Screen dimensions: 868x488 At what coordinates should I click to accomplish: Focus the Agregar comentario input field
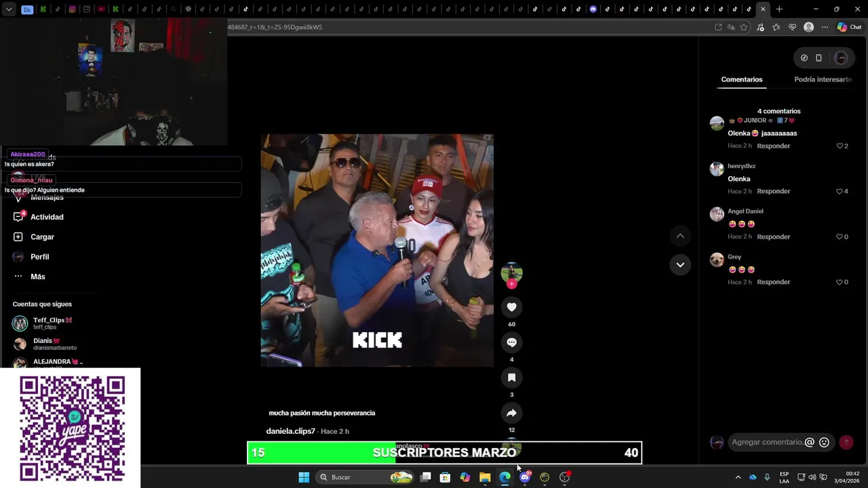pyautogui.click(x=767, y=442)
